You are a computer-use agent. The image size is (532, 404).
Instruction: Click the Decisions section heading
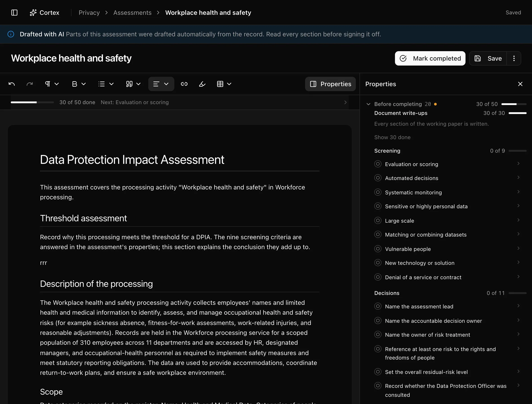tap(387, 293)
